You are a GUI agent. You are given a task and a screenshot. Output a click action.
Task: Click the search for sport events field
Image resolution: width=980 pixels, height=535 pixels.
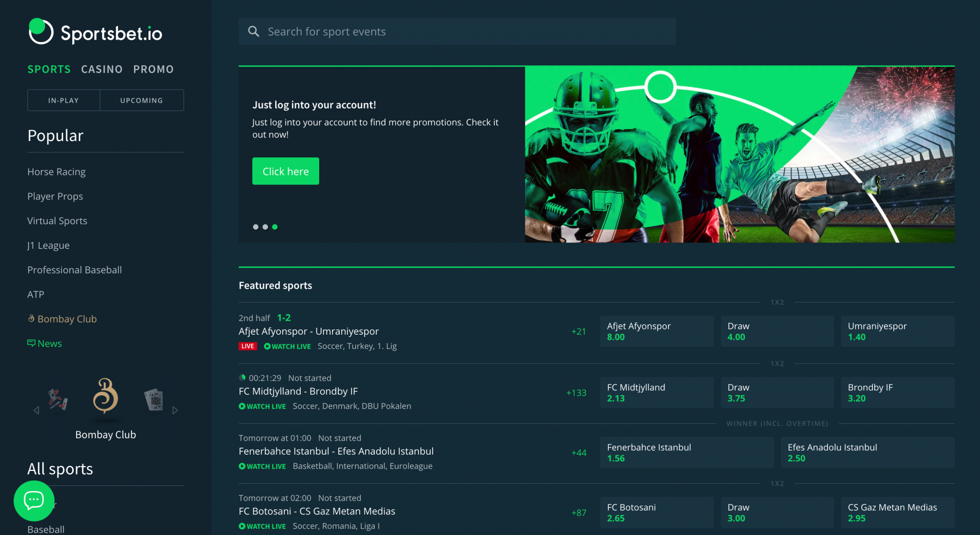(457, 32)
